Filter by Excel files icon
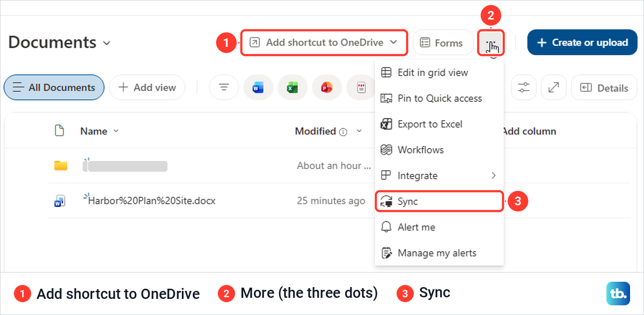644x315 pixels. tap(292, 87)
